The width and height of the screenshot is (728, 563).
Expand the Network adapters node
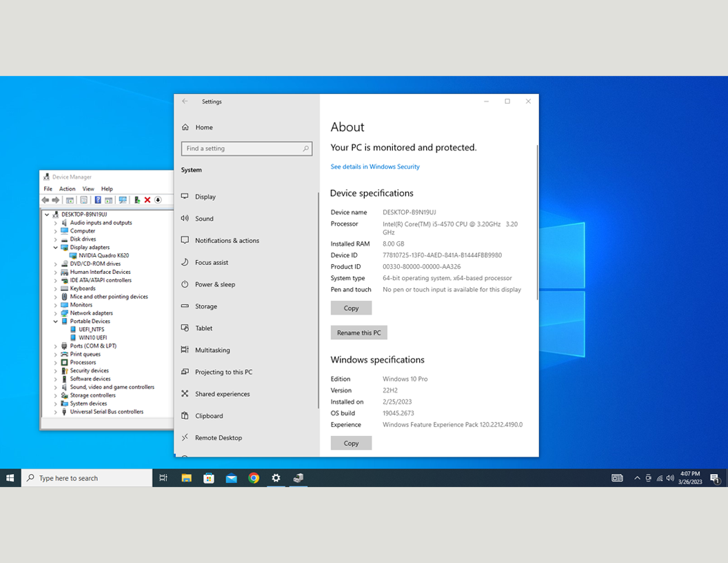point(55,313)
